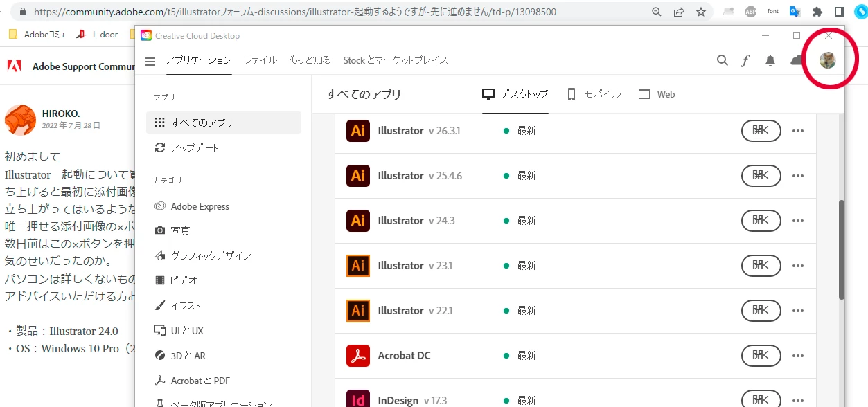Open InDesign v 17.3 with 開く button
868x407 pixels.
click(x=761, y=400)
